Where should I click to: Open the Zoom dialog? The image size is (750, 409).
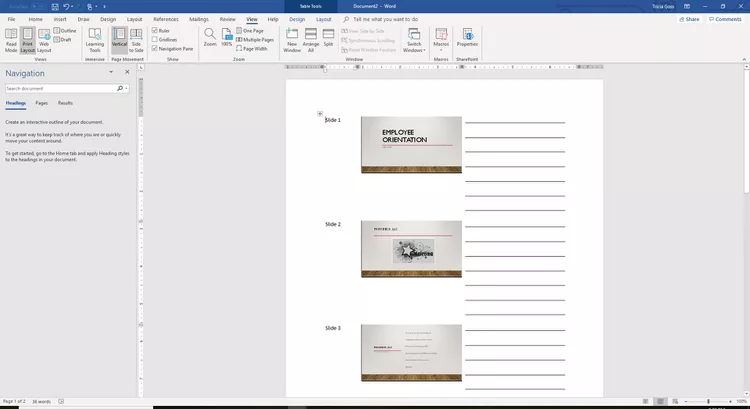[210, 37]
